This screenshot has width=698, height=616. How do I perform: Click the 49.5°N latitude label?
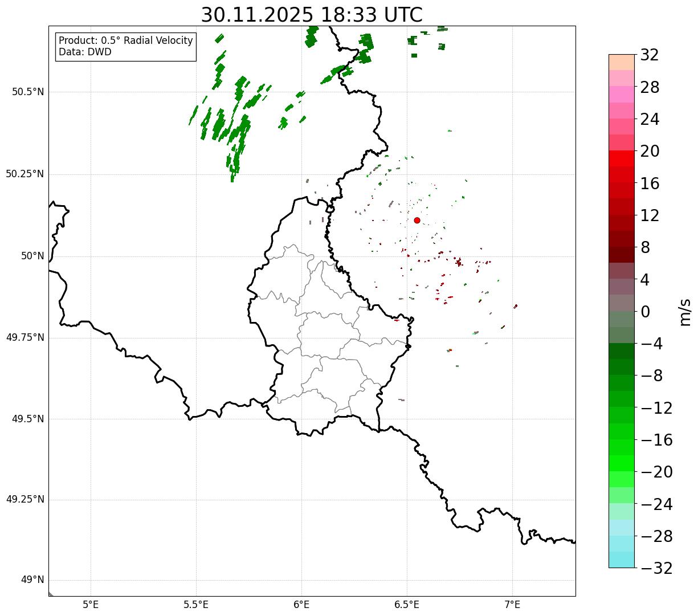(28, 419)
